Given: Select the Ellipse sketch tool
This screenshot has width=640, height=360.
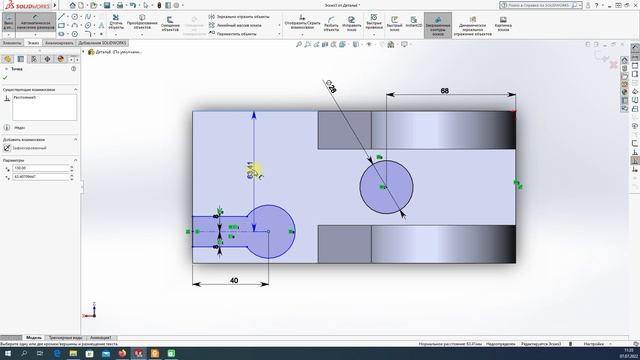Looking at the screenshot, I should pyautogui.click(x=88, y=25).
